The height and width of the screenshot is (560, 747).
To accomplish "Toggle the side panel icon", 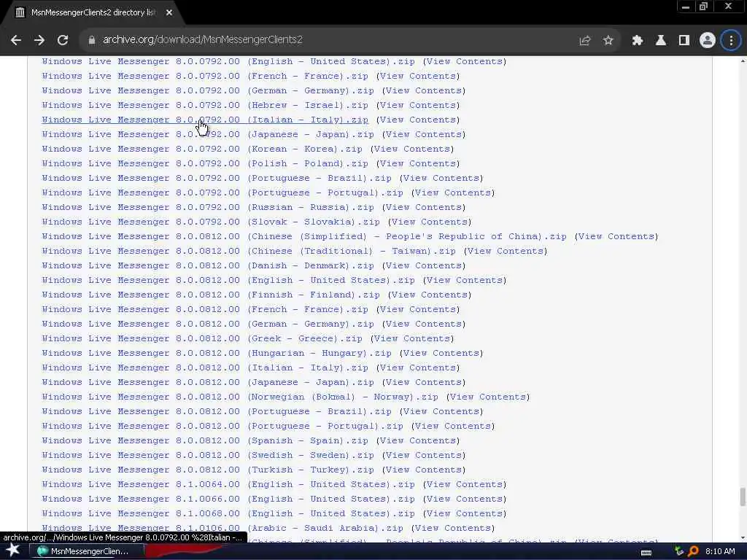I will (684, 41).
